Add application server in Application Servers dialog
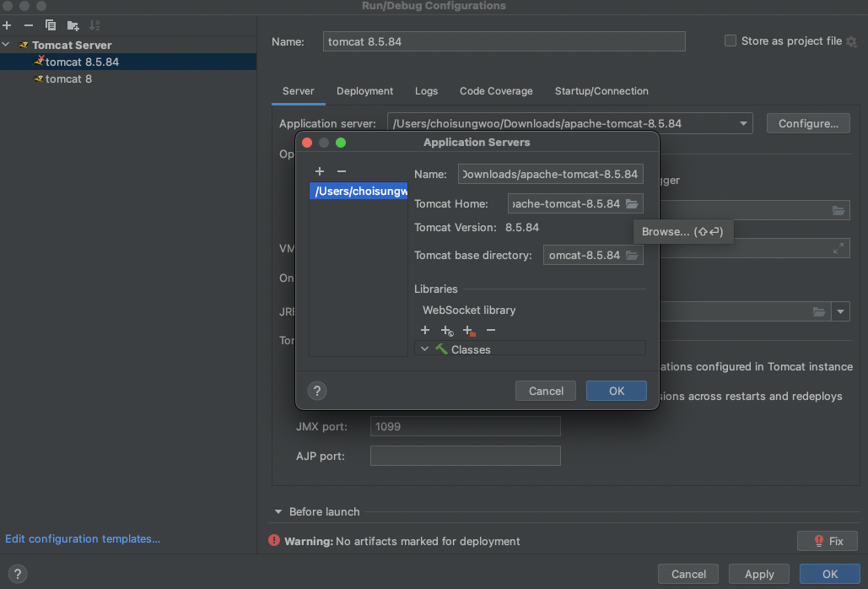The width and height of the screenshot is (868, 589). click(x=320, y=171)
